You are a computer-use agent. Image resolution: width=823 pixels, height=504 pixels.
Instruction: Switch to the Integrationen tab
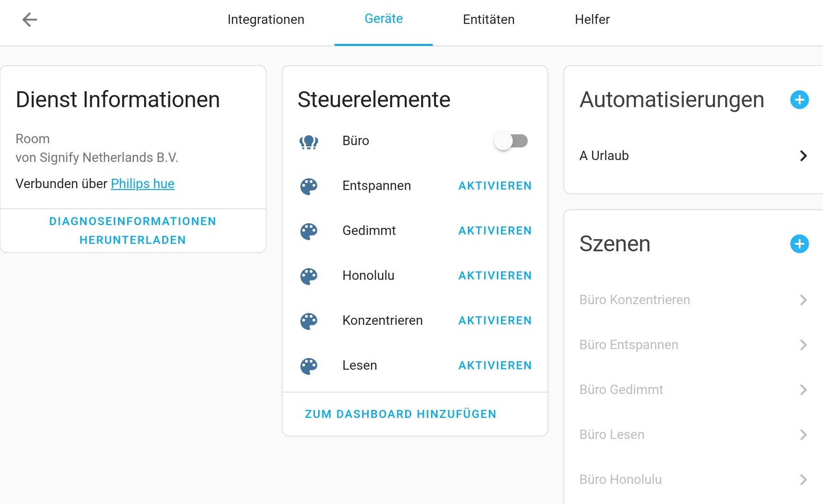[x=266, y=20]
